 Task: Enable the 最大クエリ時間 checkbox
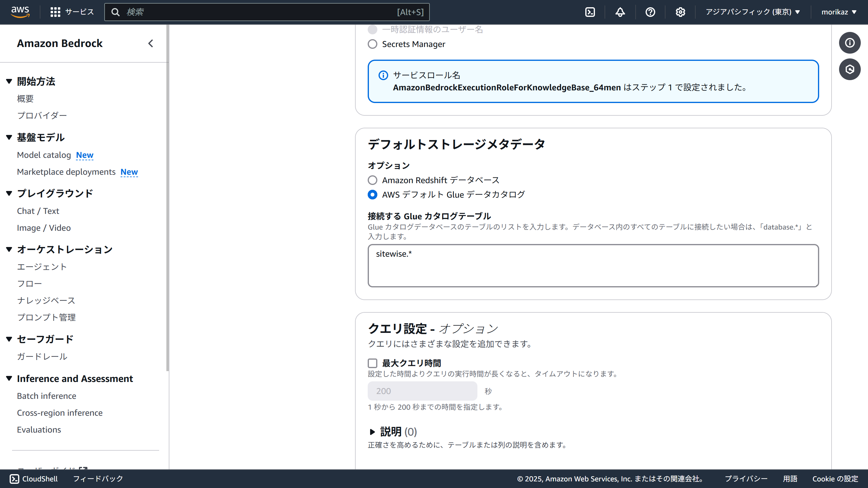[372, 363]
